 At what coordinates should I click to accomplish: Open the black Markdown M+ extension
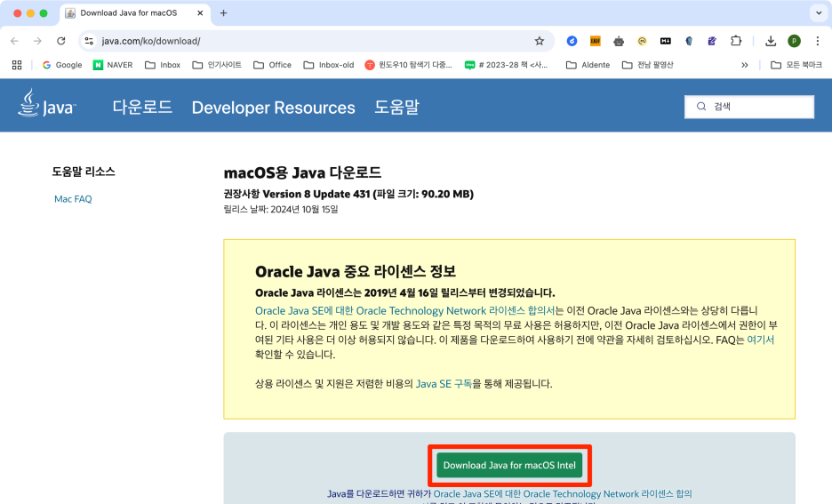[x=666, y=41]
